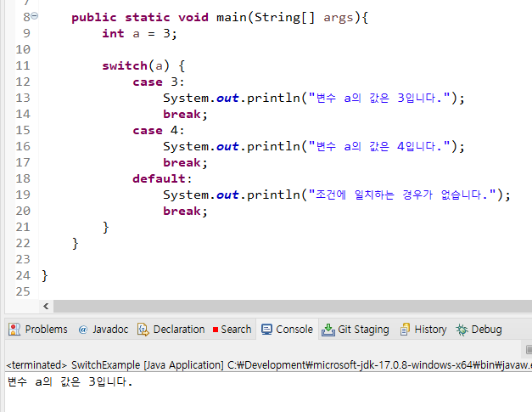Click the Debug bug icon

coord(462,330)
